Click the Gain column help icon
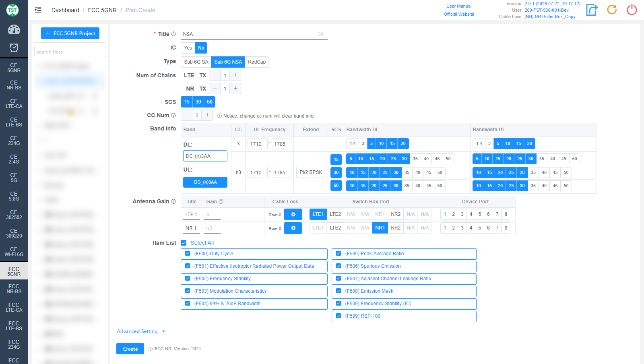 pyautogui.click(x=221, y=202)
